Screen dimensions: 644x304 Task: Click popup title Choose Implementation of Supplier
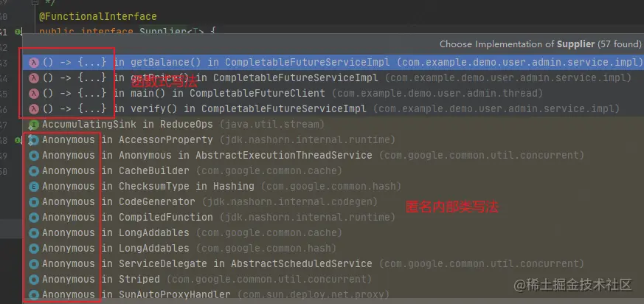coord(541,44)
